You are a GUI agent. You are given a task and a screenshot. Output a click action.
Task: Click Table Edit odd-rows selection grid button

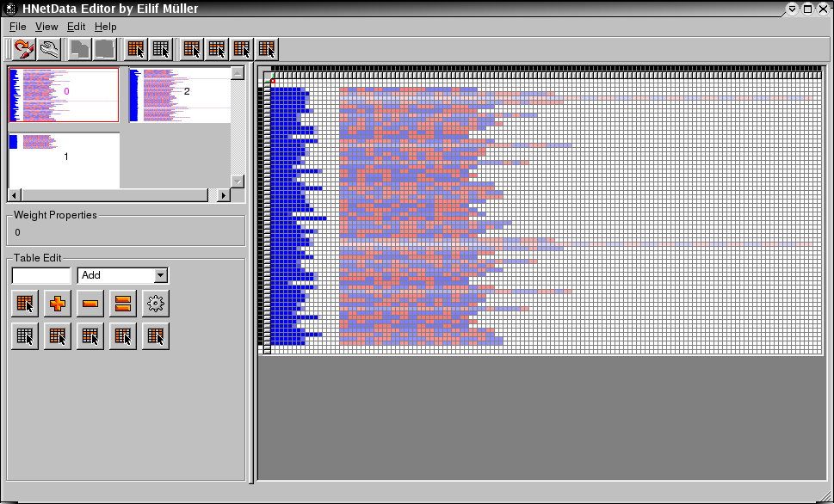pyautogui.click(x=58, y=336)
